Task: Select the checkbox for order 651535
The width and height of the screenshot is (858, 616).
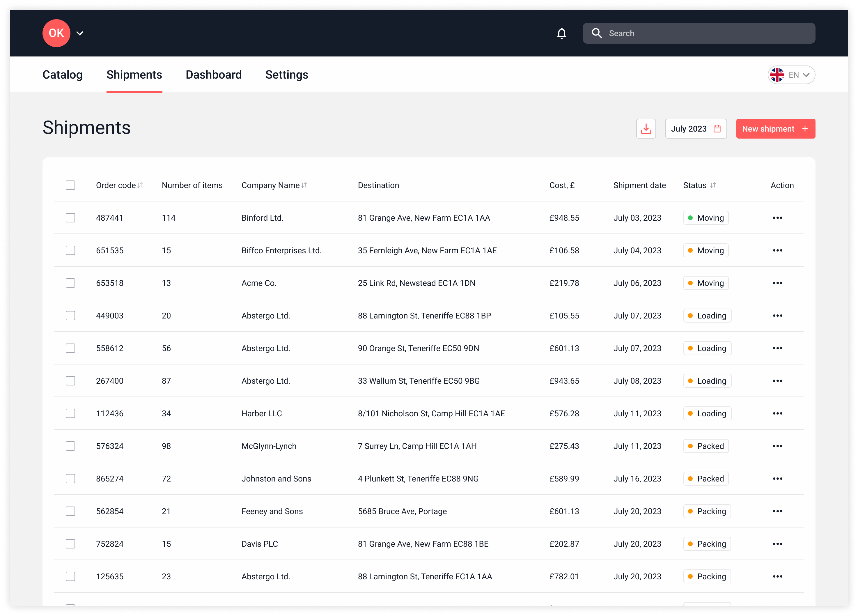Action: point(71,250)
